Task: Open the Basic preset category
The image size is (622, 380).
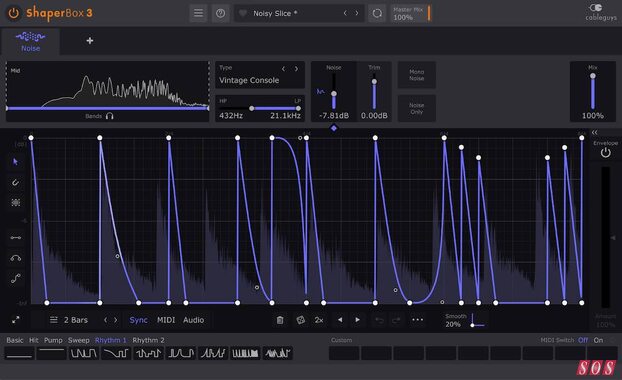Action: pos(15,340)
